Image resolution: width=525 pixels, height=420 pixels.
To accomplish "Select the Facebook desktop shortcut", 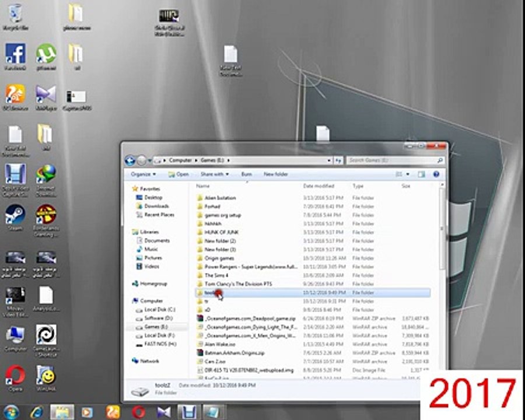I will [x=15, y=57].
